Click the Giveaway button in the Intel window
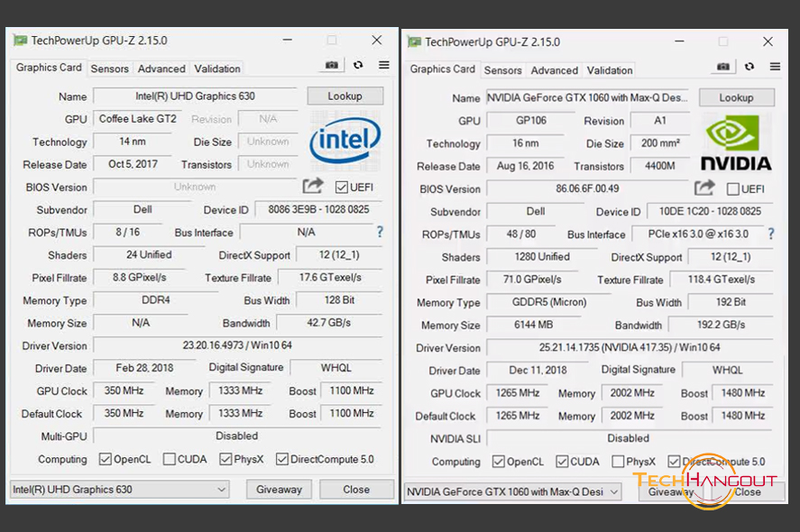Viewport: 800px width, 532px height. 279,490
